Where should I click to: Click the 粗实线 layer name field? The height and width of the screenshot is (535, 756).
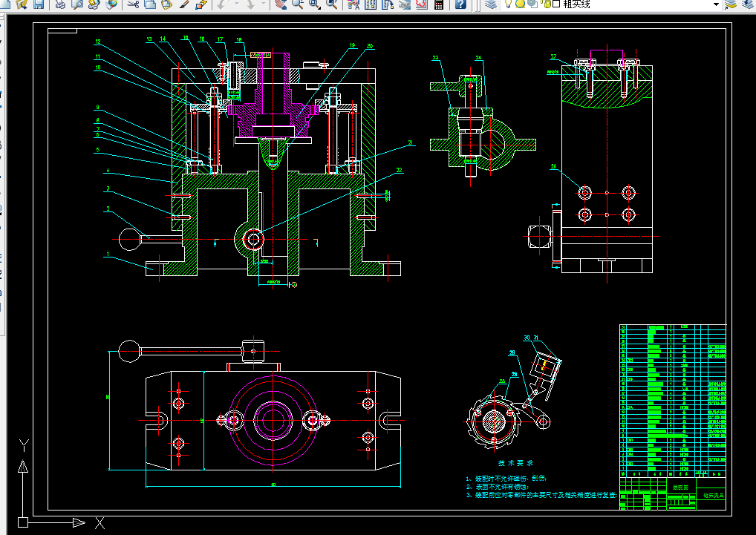pos(576,4)
